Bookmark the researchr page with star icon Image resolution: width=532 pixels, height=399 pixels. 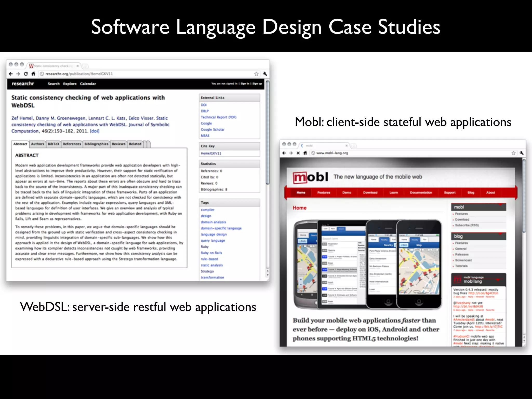[x=256, y=74]
